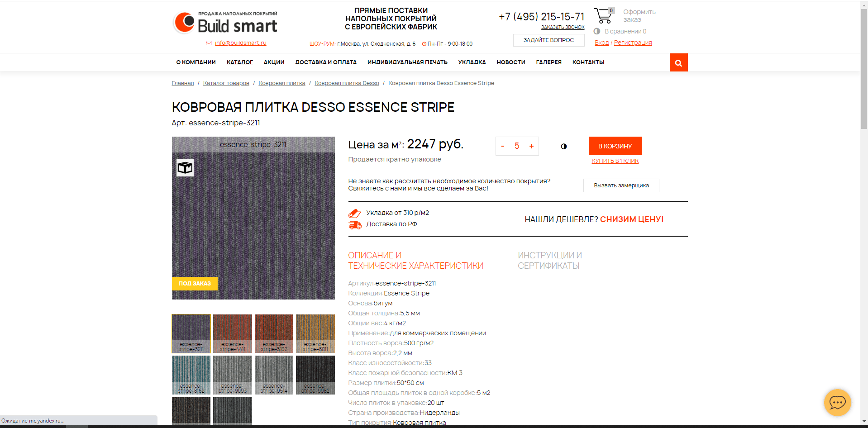
Task: Open the Регистрация link
Action: click(x=633, y=43)
